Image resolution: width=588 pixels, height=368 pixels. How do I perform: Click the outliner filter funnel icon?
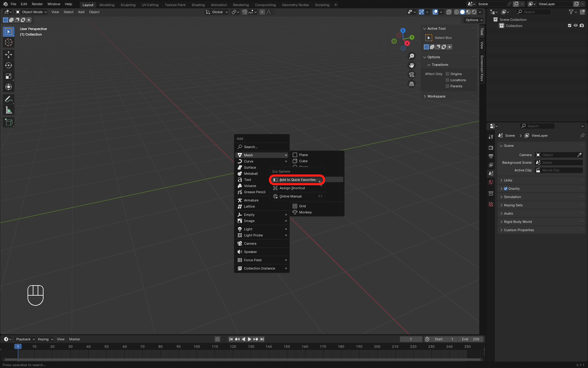coord(571,12)
